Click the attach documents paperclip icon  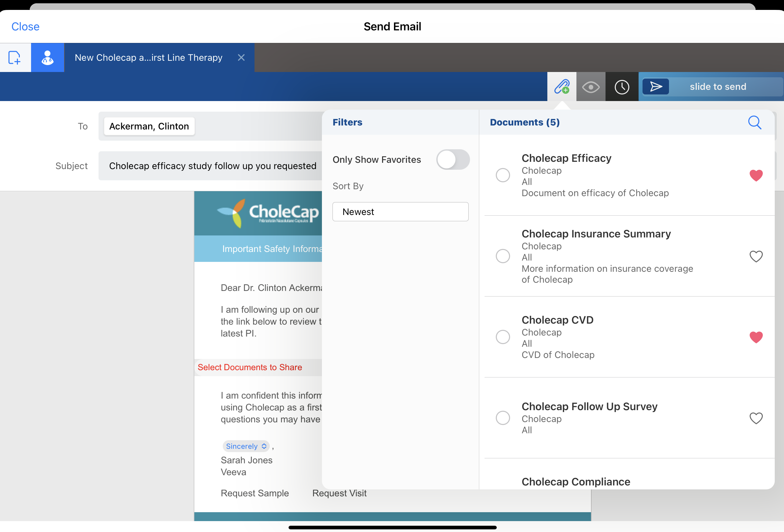coord(561,87)
